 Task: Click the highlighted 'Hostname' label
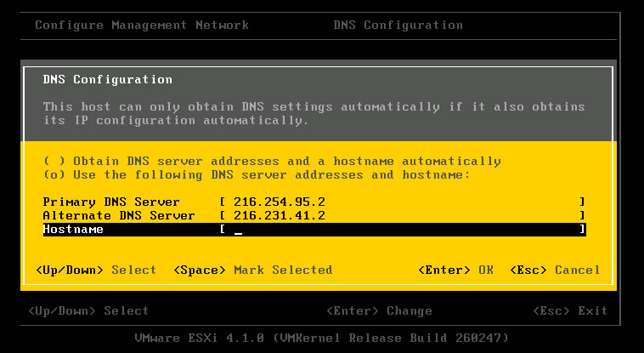coord(73,230)
